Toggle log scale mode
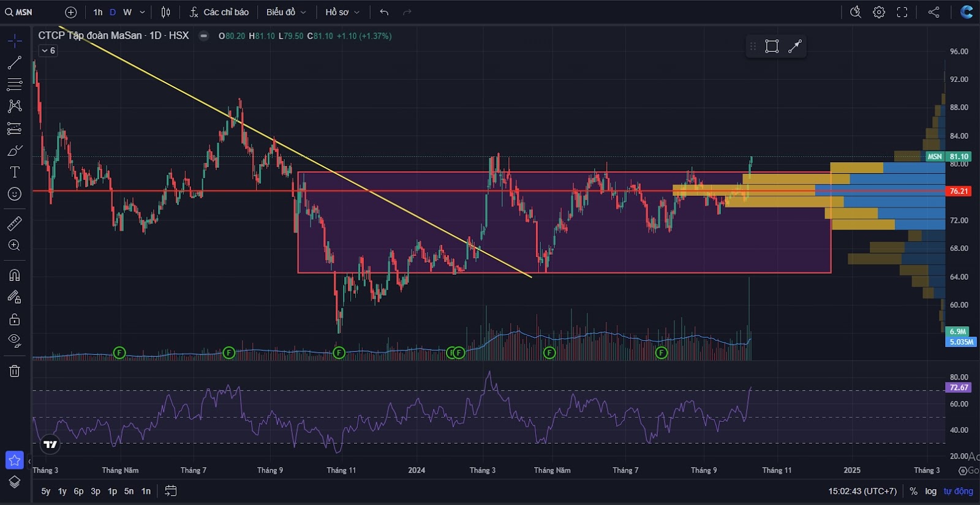 pyautogui.click(x=930, y=491)
